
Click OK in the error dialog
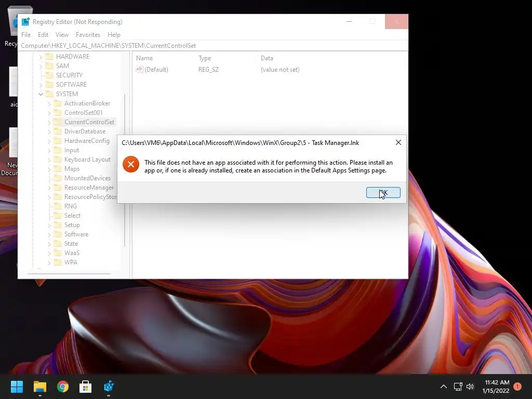point(383,192)
